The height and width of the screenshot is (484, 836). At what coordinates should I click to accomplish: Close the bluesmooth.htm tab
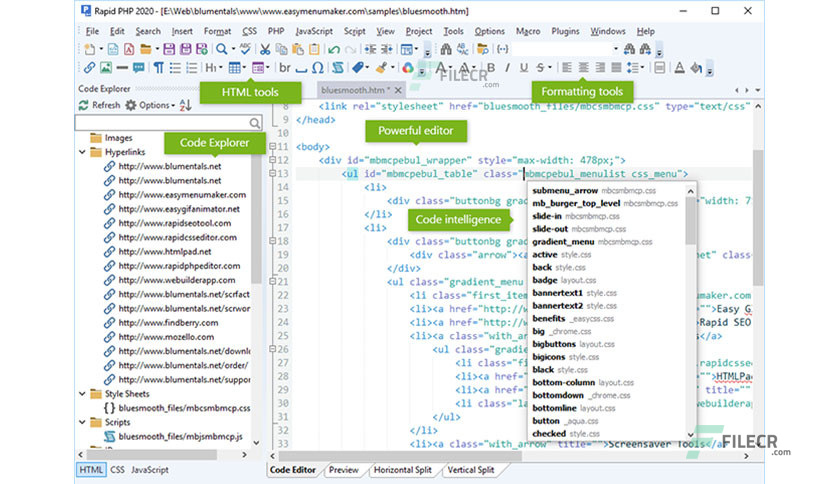[398, 90]
